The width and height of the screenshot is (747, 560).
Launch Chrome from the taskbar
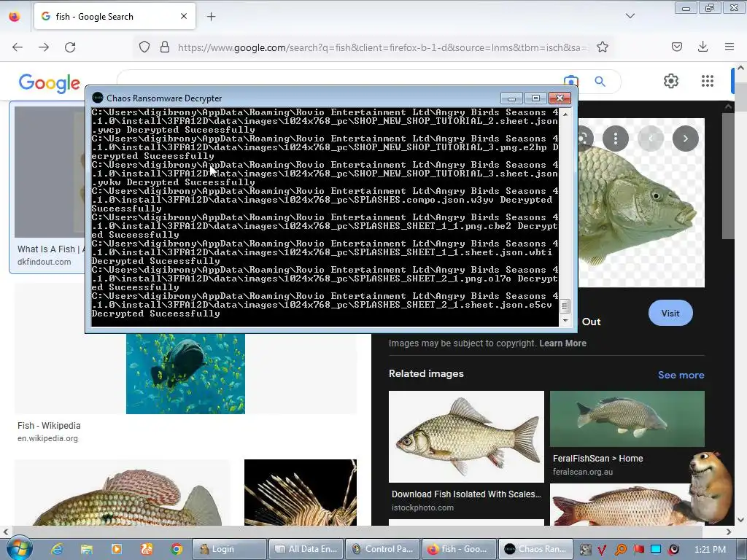177,549
